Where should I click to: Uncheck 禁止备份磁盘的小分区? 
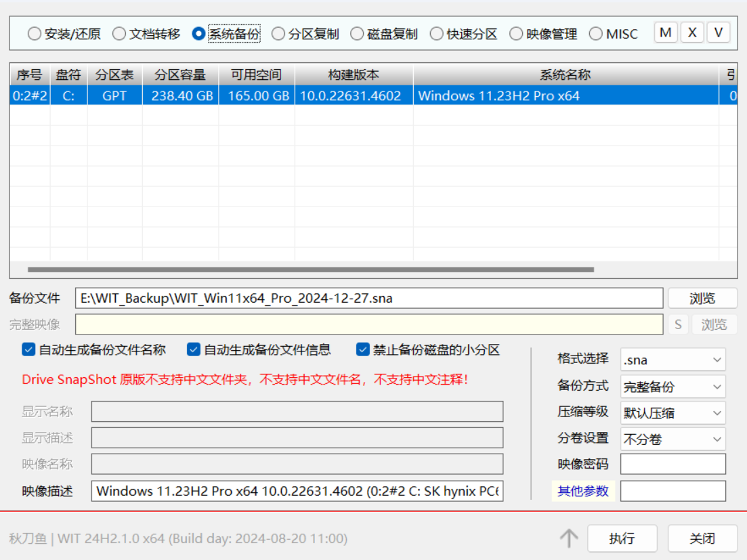(x=362, y=349)
